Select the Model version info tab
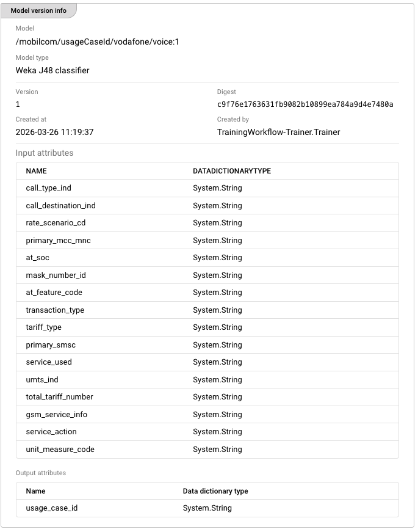The height and width of the screenshot is (532, 418). point(38,10)
